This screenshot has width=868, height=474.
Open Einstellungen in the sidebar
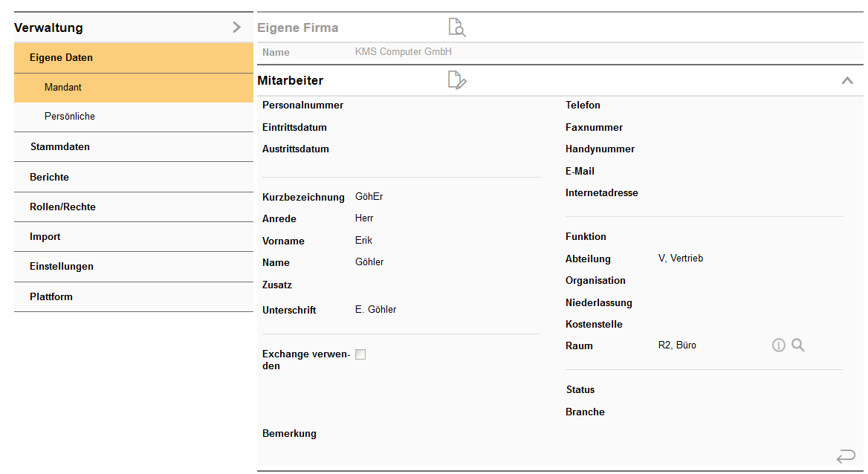pyautogui.click(x=62, y=267)
